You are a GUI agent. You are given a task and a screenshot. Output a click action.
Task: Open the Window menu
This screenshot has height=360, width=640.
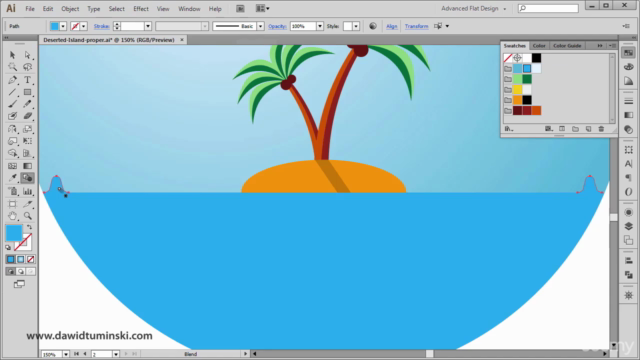[x=189, y=9]
